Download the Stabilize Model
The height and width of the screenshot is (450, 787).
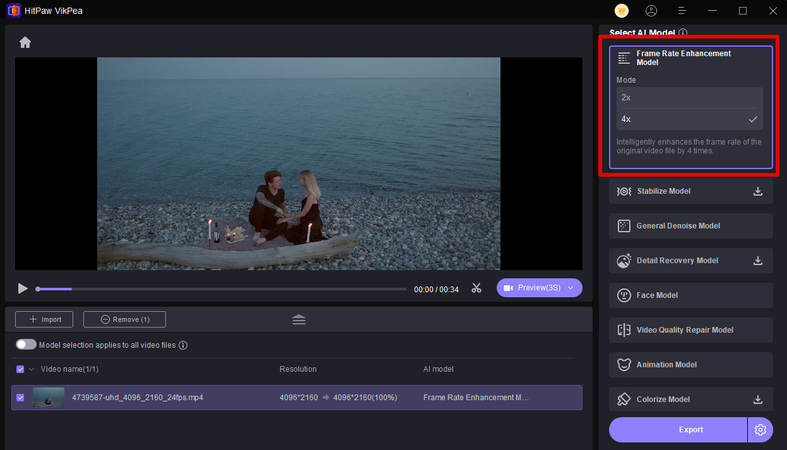tap(758, 191)
